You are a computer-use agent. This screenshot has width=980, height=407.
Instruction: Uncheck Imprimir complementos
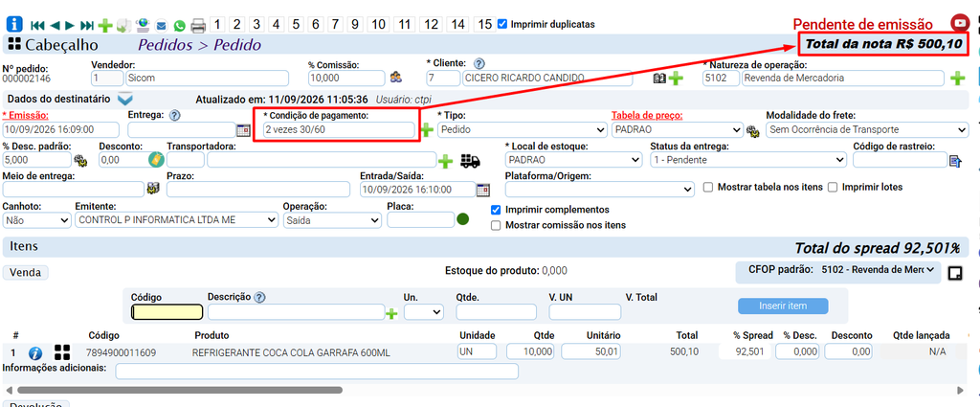click(497, 210)
